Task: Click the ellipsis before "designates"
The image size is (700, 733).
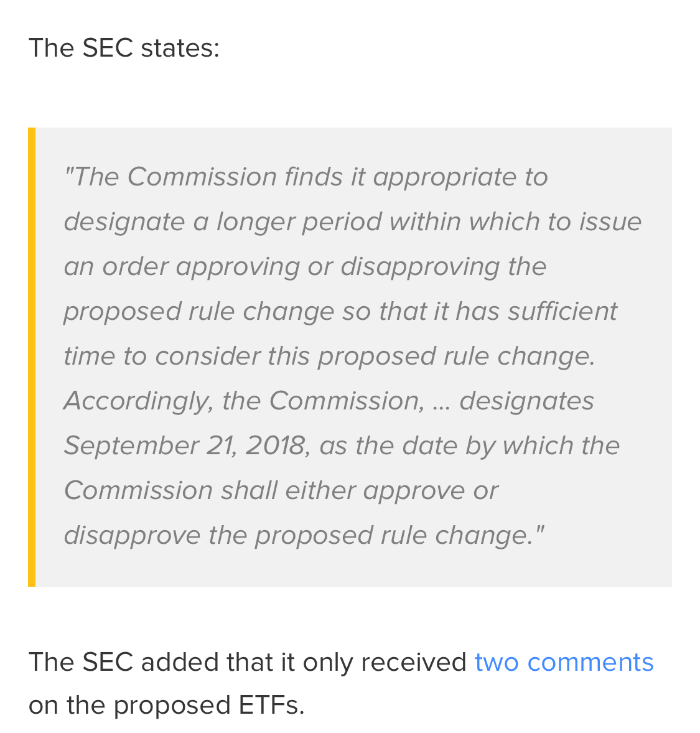Action: [440, 402]
